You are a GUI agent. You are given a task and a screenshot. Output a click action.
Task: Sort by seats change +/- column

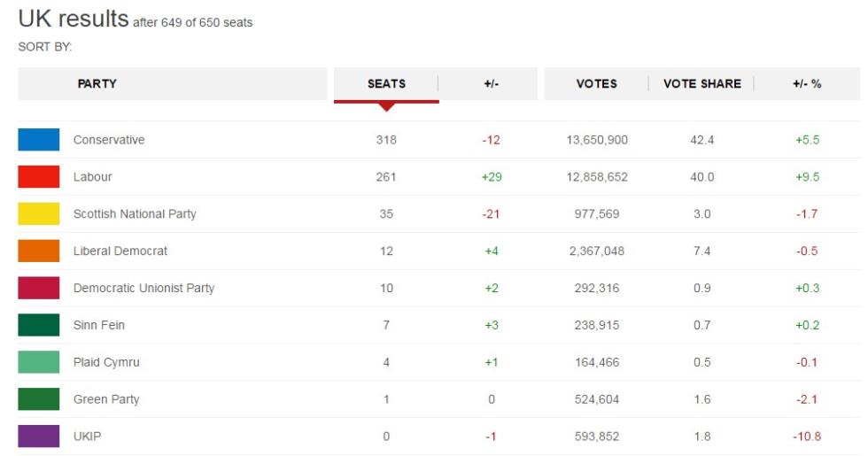(492, 84)
